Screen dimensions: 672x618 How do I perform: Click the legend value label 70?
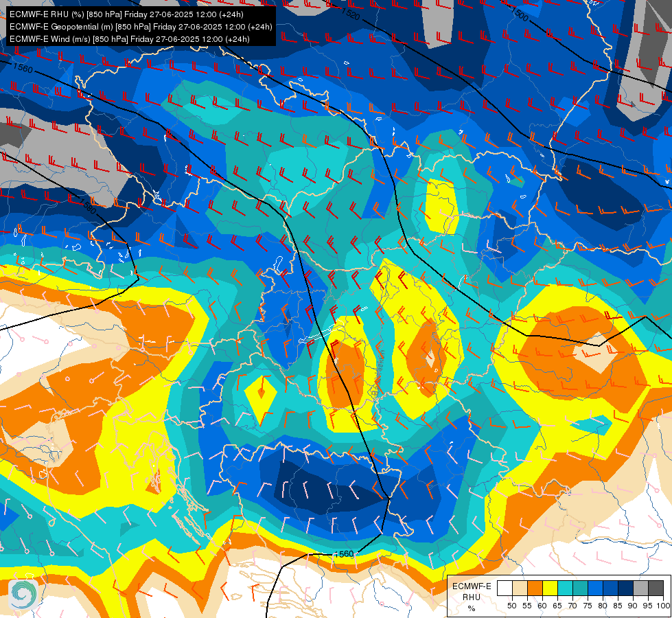[x=572, y=606]
